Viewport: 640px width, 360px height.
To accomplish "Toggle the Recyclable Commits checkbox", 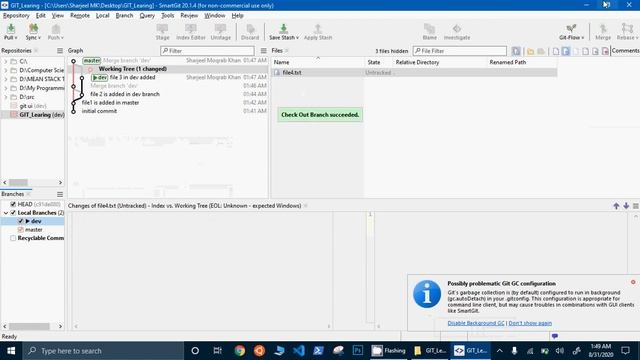I will pos(13,238).
